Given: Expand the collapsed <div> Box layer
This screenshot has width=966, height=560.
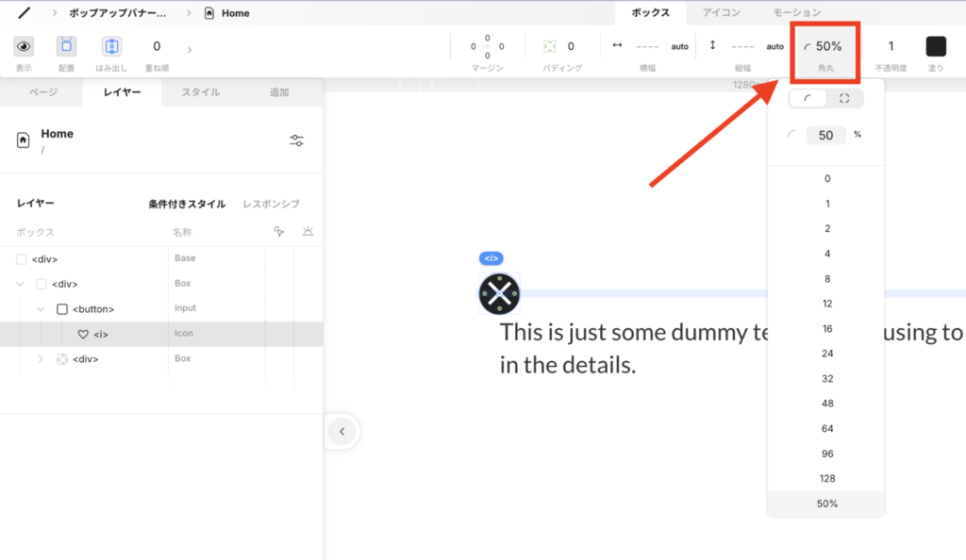Looking at the screenshot, I should pos(41,359).
